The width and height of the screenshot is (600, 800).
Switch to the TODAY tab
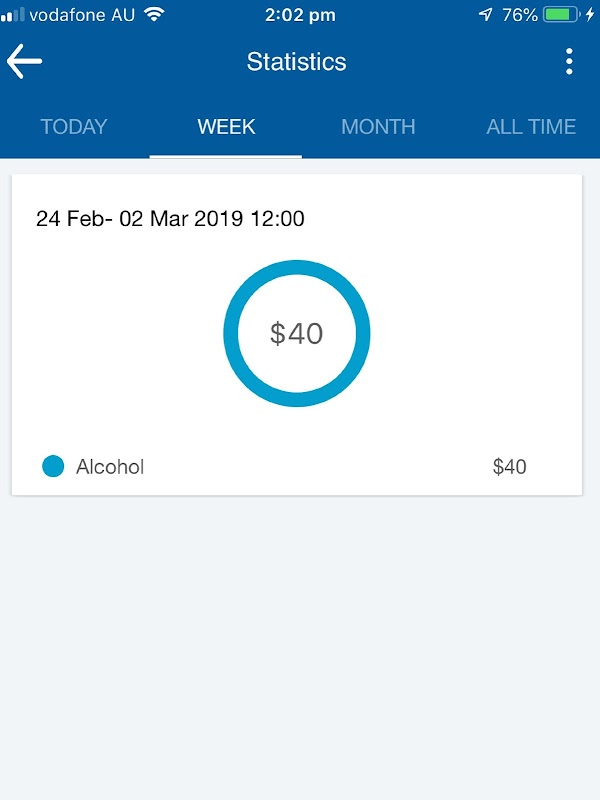[x=74, y=127]
